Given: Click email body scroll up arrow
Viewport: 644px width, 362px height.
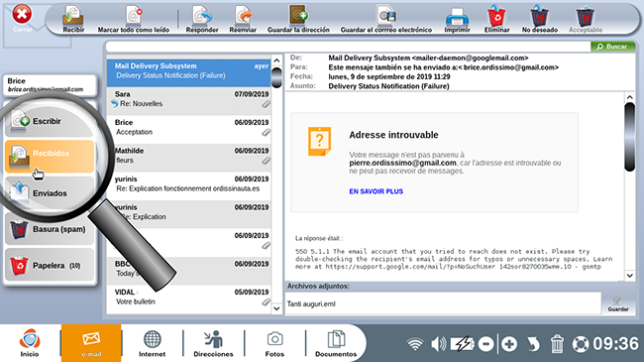Looking at the screenshot, I should [x=629, y=97].
